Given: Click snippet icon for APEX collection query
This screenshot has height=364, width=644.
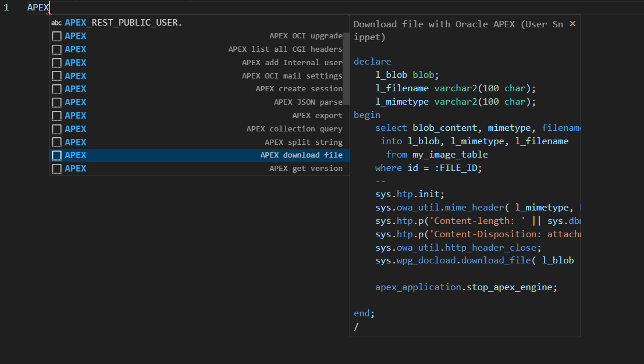Looking at the screenshot, I should coord(56,129).
